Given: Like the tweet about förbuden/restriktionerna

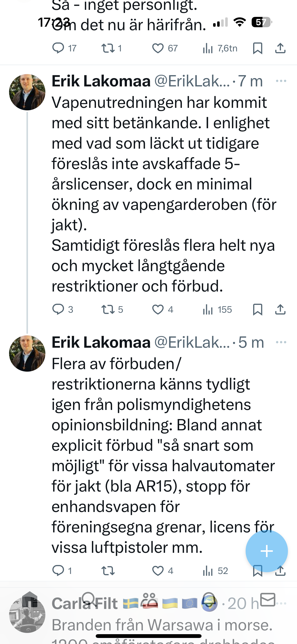Looking at the screenshot, I should point(158,571).
